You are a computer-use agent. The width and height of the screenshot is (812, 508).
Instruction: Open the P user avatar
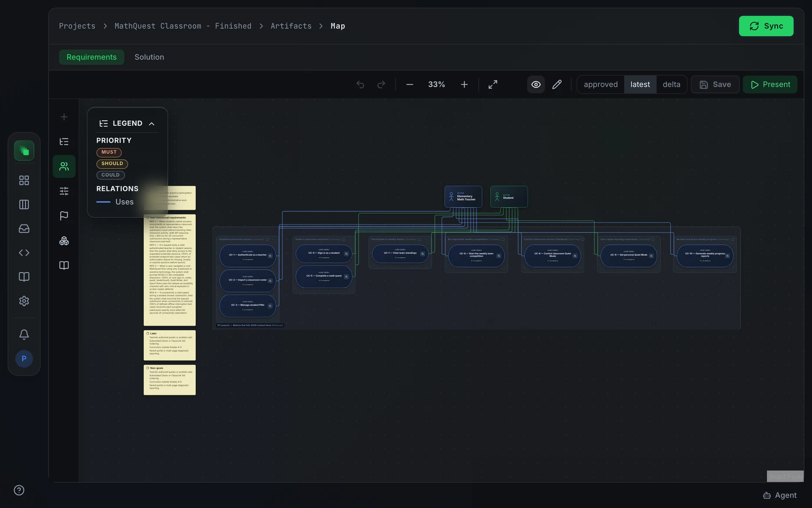(24, 359)
